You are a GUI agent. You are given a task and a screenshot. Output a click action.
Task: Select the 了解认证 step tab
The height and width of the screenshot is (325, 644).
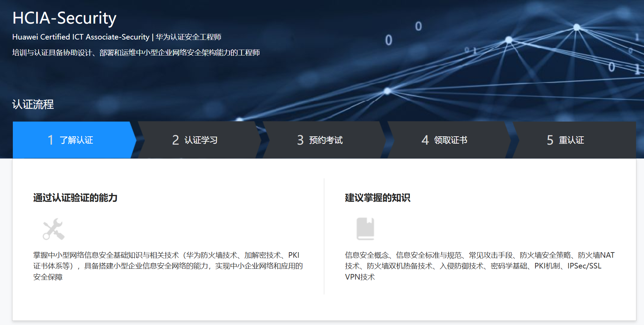[74, 140]
